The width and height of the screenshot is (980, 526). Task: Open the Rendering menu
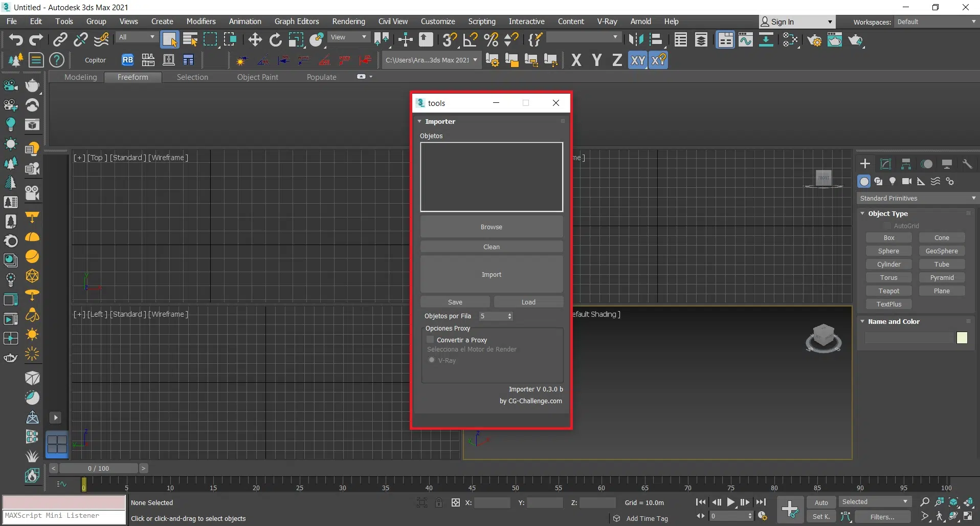click(348, 21)
